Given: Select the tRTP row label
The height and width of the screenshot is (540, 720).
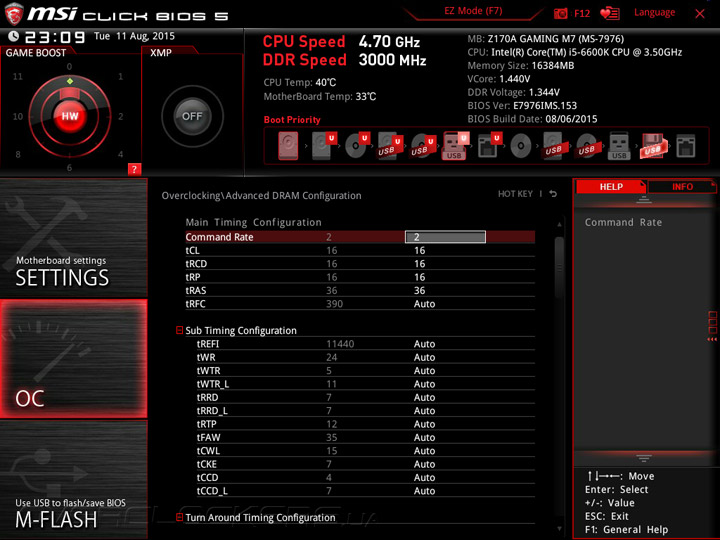Looking at the screenshot, I should (x=206, y=424).
